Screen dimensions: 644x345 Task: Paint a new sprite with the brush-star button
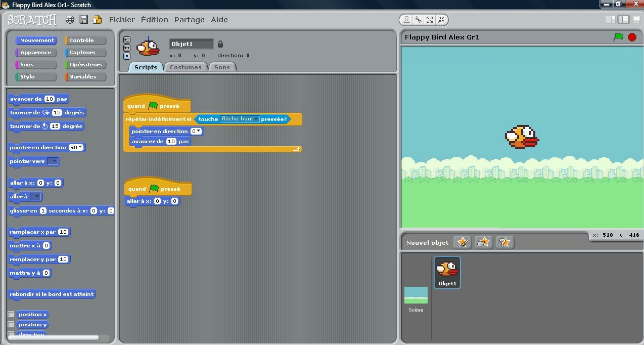463,242
